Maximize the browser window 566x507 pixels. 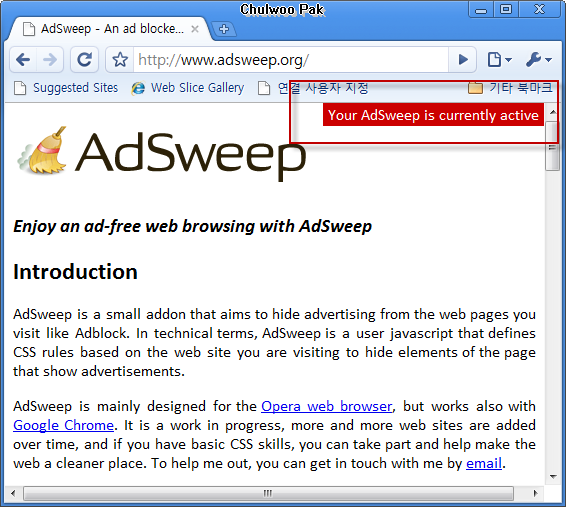[x=506, y=9]
